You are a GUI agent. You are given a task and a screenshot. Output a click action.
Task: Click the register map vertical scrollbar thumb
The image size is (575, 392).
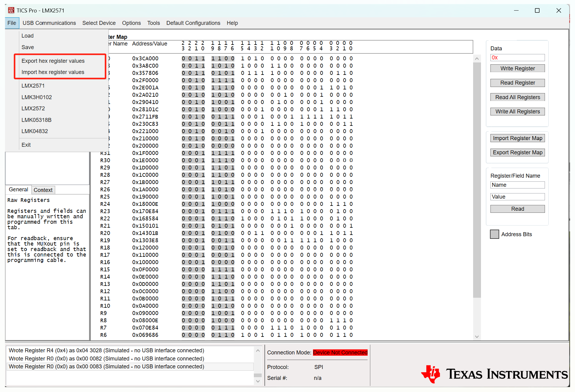point(477,180)
